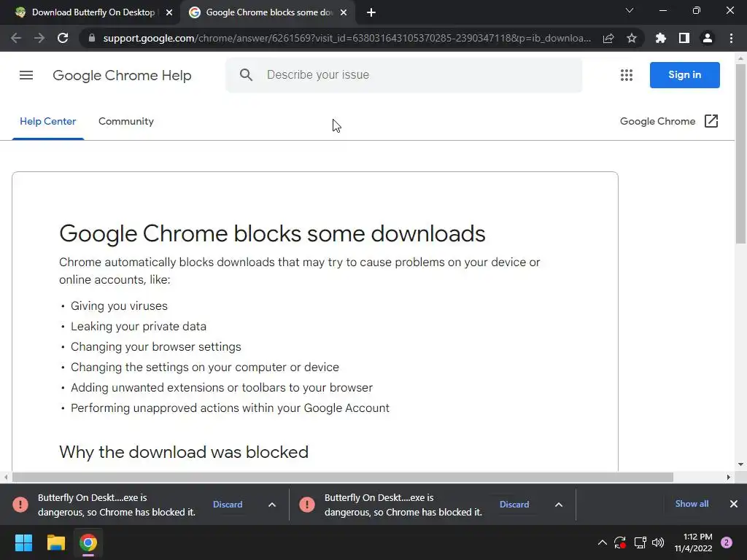747x560 pixels.
Task: Click the heading Google Chrome blocks some downloads
Action: [272, 234]
